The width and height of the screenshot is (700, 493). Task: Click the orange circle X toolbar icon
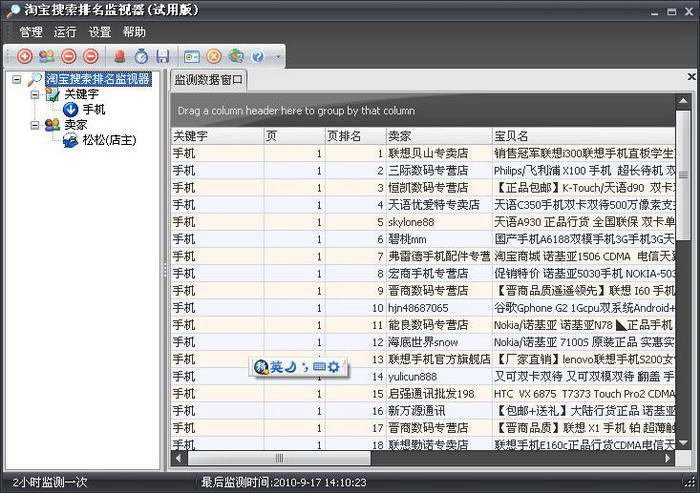pos(214,56)
